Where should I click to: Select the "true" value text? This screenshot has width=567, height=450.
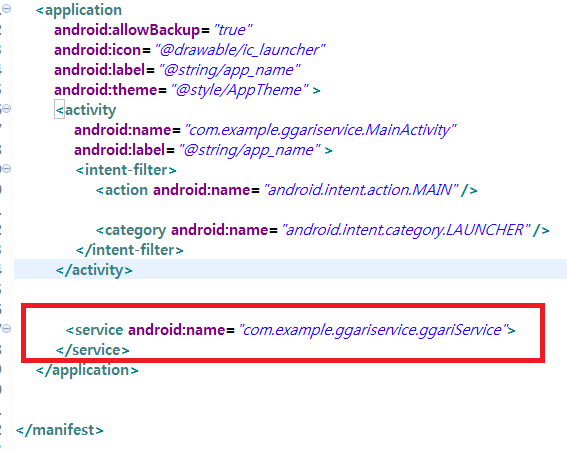tap(233, 30)
